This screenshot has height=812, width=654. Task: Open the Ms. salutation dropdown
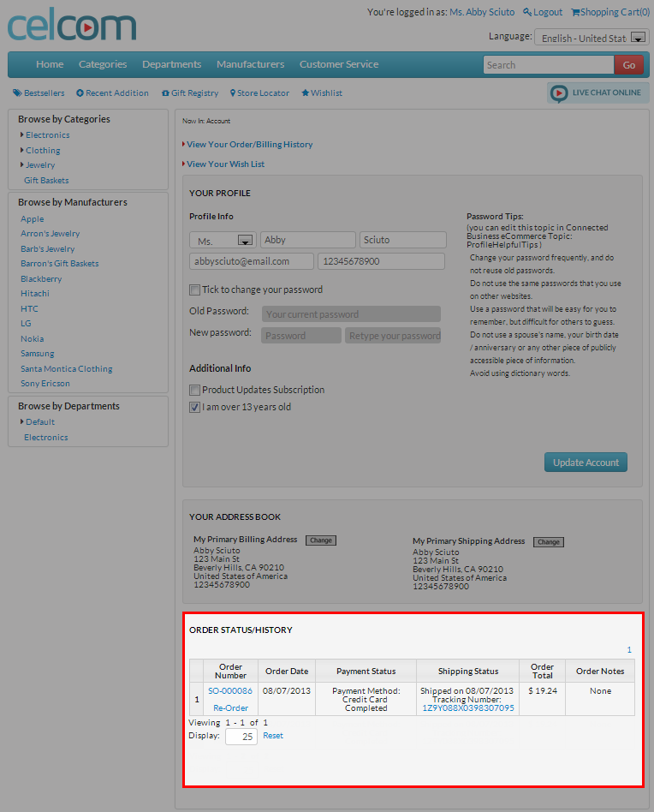(x=245, y=241)
